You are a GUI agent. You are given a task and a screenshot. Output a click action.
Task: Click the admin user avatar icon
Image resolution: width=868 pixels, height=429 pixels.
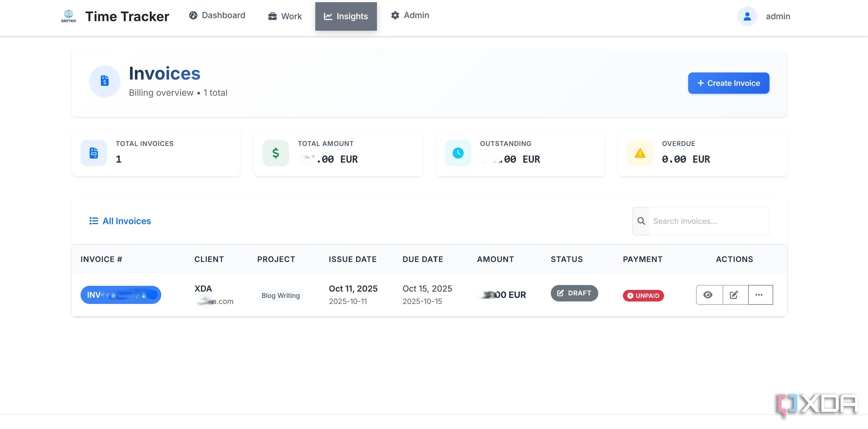[747, 16]
